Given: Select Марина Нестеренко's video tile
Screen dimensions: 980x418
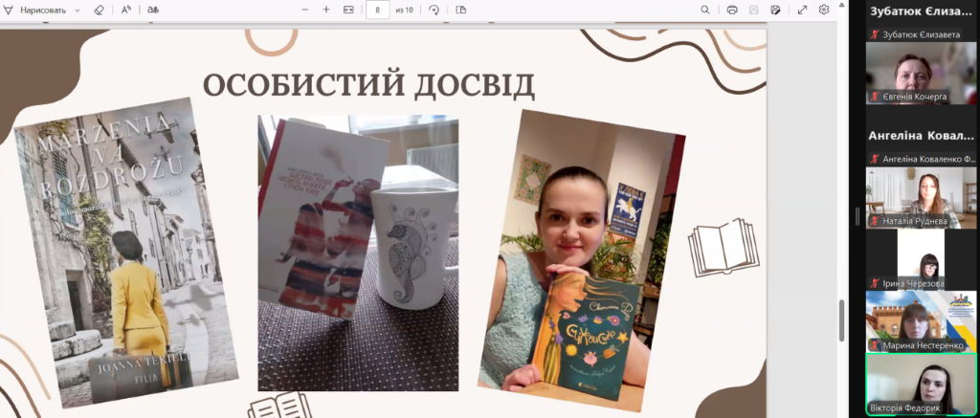Looking at the screenshot, I should [x=922, y=321].
